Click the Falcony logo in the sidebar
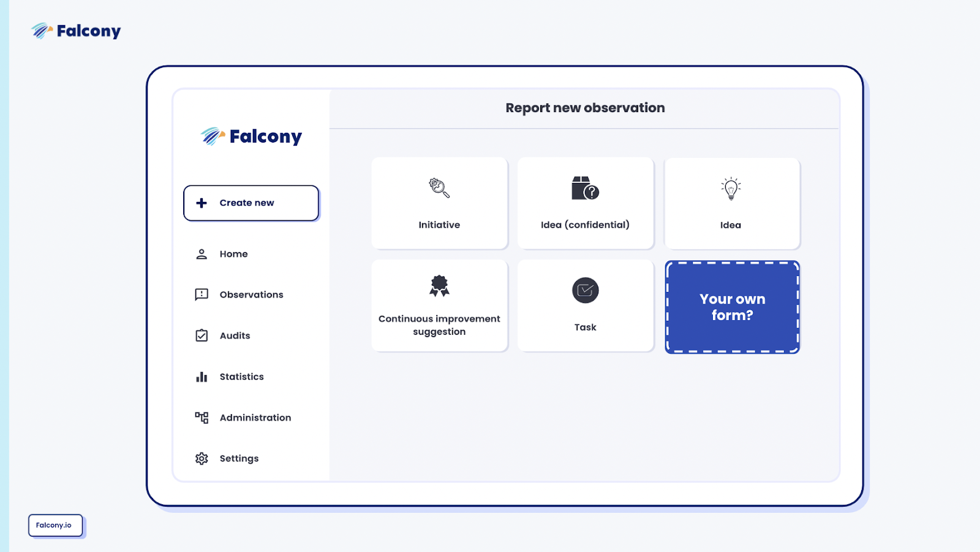The width and height of the screenshot is (980, 552). coord(251,136)
